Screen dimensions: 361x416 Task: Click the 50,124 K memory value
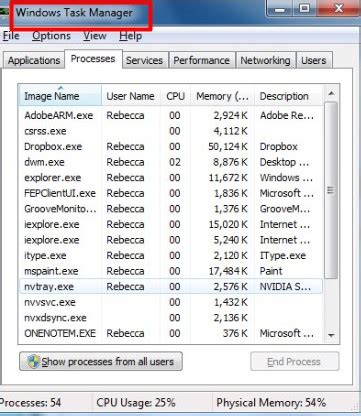pyautogui.click(x=228, y=147)
